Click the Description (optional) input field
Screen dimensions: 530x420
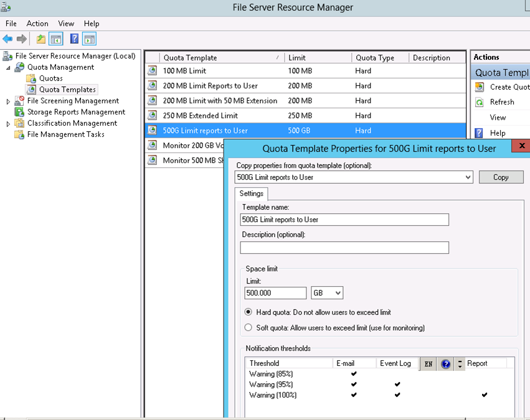344,248
